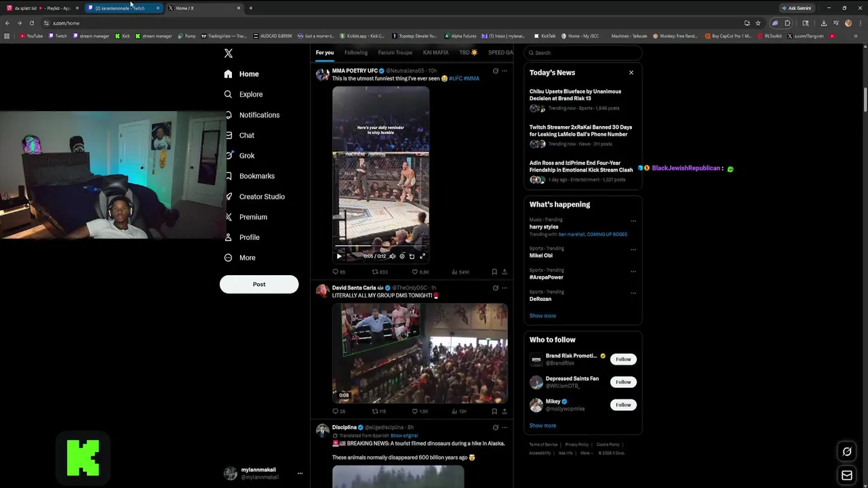This screenshot has height=488, width=868.
Task: Open more options on Disciplina post
Action: (504, 427)
